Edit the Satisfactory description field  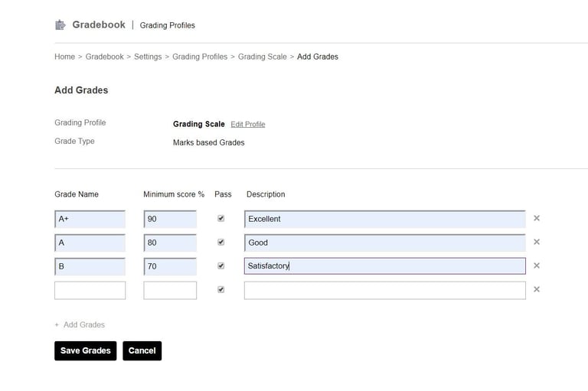384,266
